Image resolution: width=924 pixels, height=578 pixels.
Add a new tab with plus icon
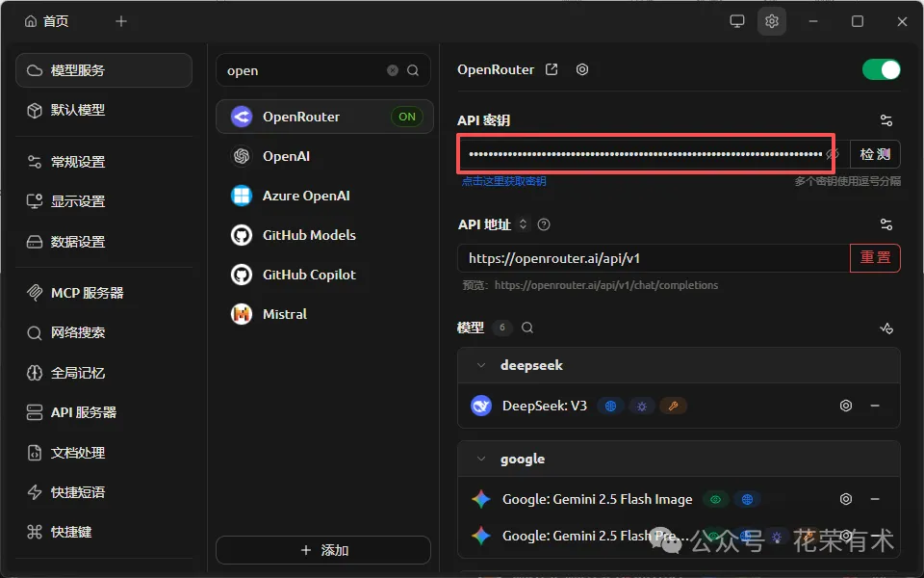click(121, 21)
